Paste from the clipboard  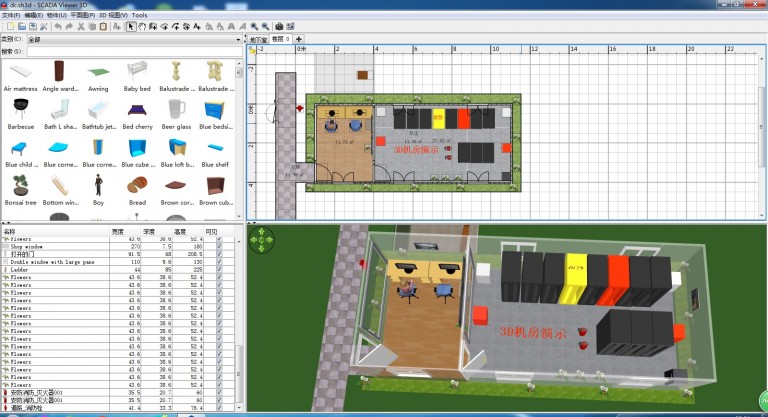point(103,26)
